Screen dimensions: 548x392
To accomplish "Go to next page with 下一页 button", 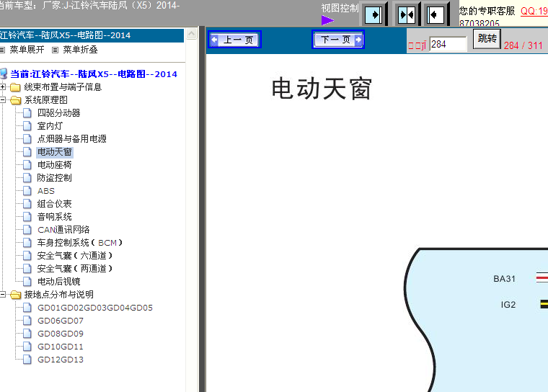I will point(338,39).
